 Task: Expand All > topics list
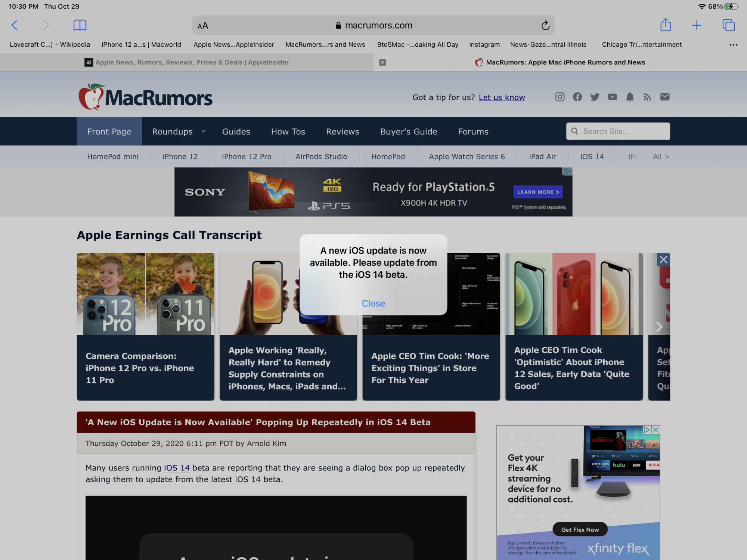tap(661, 157)
